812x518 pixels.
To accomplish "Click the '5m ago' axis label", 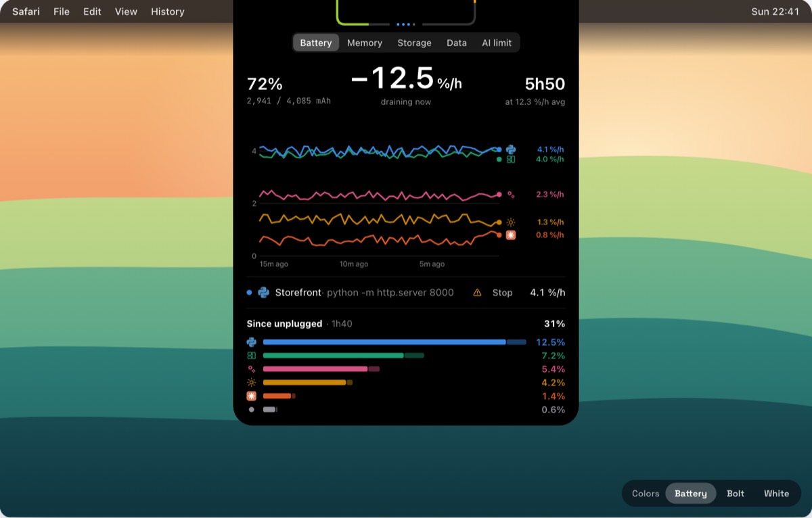I will click(432, 264).
